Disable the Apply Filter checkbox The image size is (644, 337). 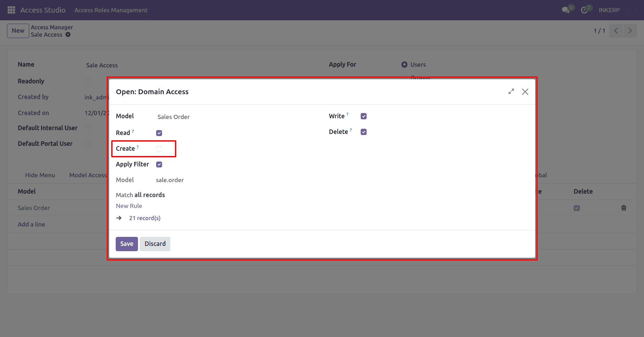point(159,164)
